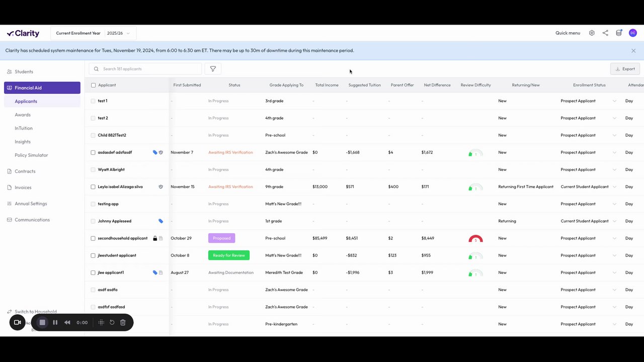Click the document icon on secondhousehold applicant row

point(161,238)
